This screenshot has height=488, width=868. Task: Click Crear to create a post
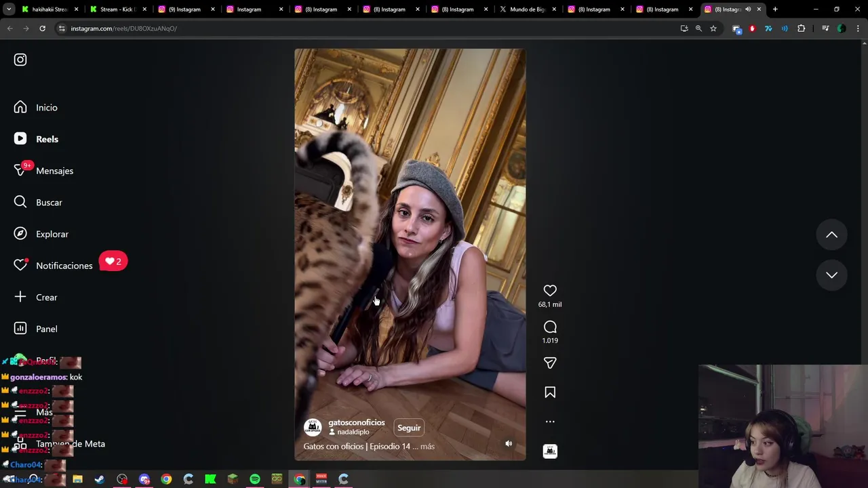click(x=36, y=298)
